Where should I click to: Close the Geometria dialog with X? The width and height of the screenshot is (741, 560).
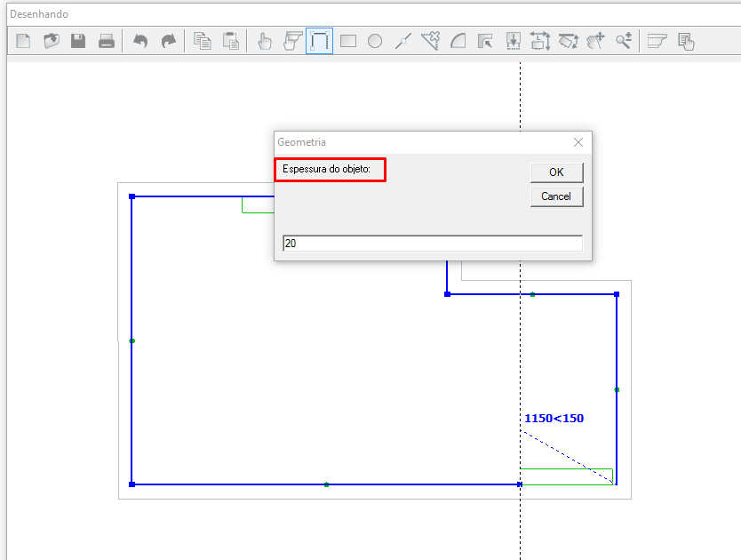(578, 142)
